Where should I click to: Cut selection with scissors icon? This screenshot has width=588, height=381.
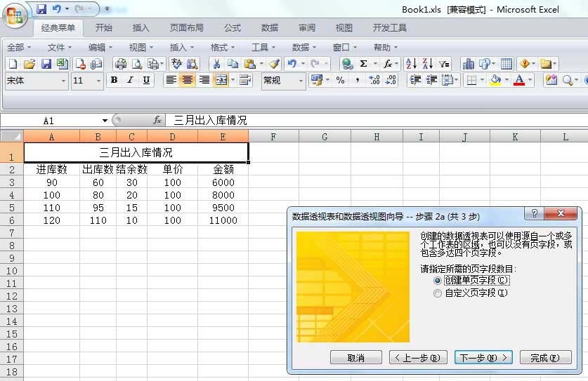(216, 64)
